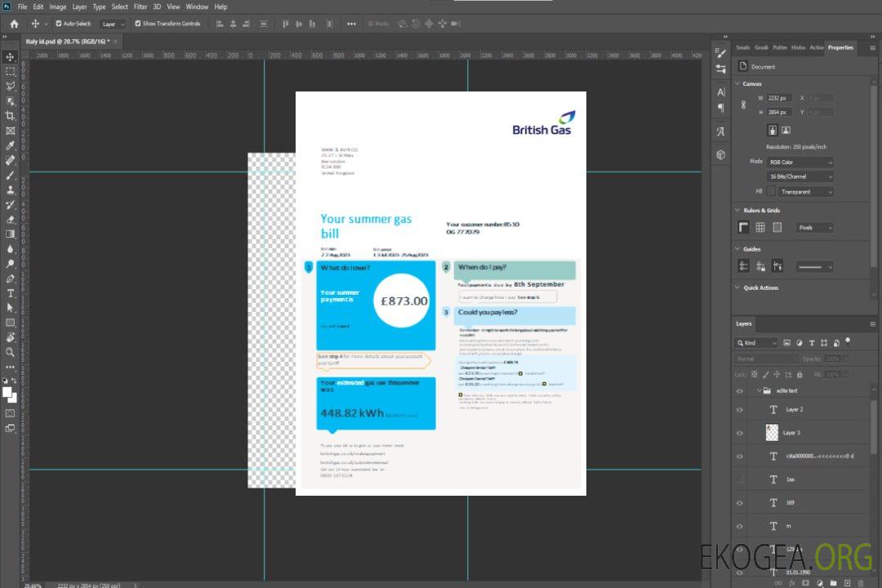Disable Show Transform Controls checkbox
882x588 pixels.
[138, 24]
